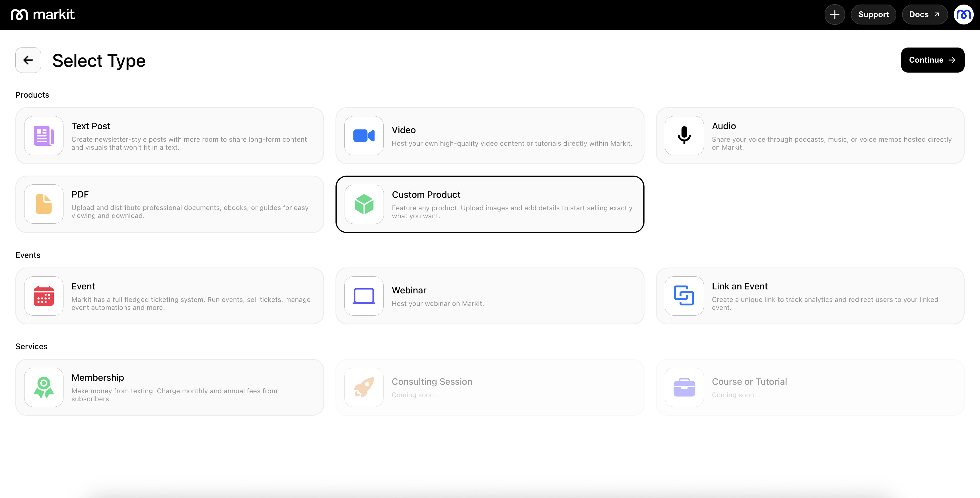
Task: Click the red Event calendar icon
Action: 44,296
